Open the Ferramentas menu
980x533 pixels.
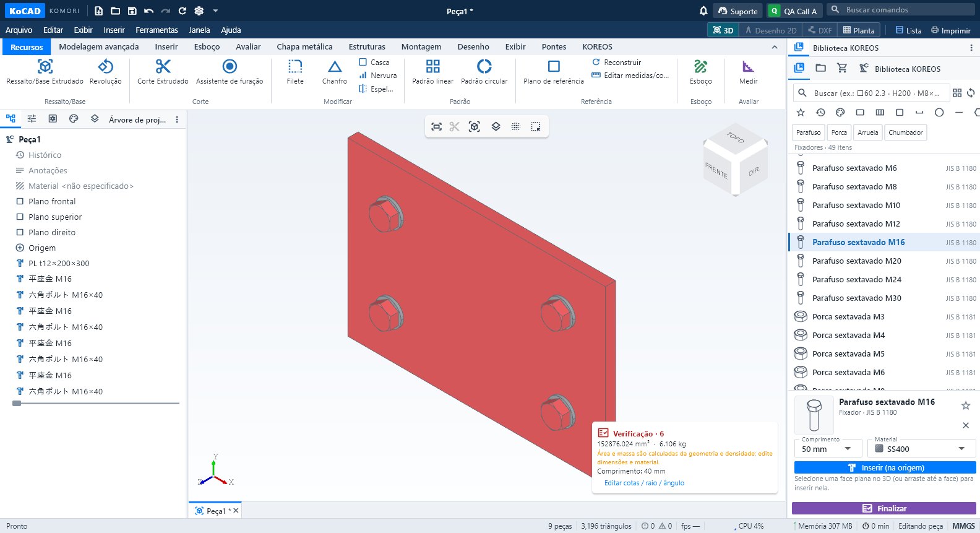[157, 30]
